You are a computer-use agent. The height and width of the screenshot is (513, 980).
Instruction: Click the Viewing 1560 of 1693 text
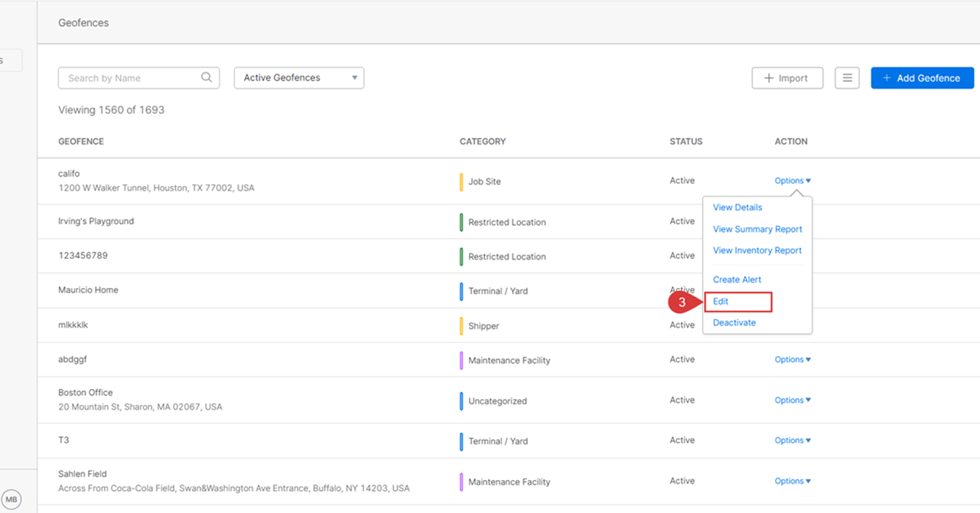(111, 110)
